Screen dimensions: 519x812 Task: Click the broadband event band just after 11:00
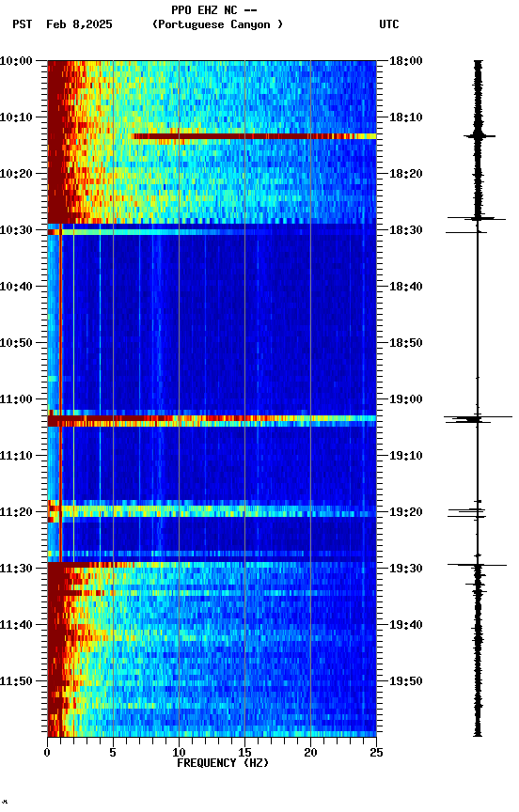(x=212, y=420)
